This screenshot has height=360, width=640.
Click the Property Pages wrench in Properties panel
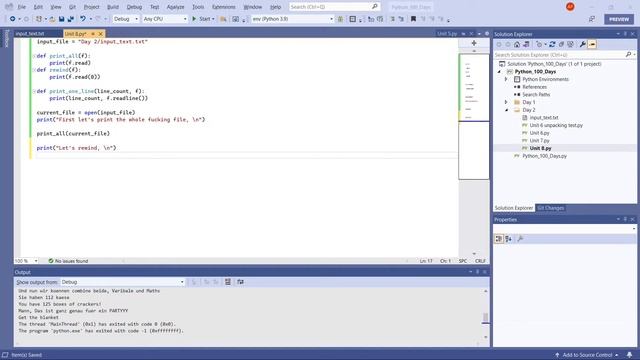[520, 239]
